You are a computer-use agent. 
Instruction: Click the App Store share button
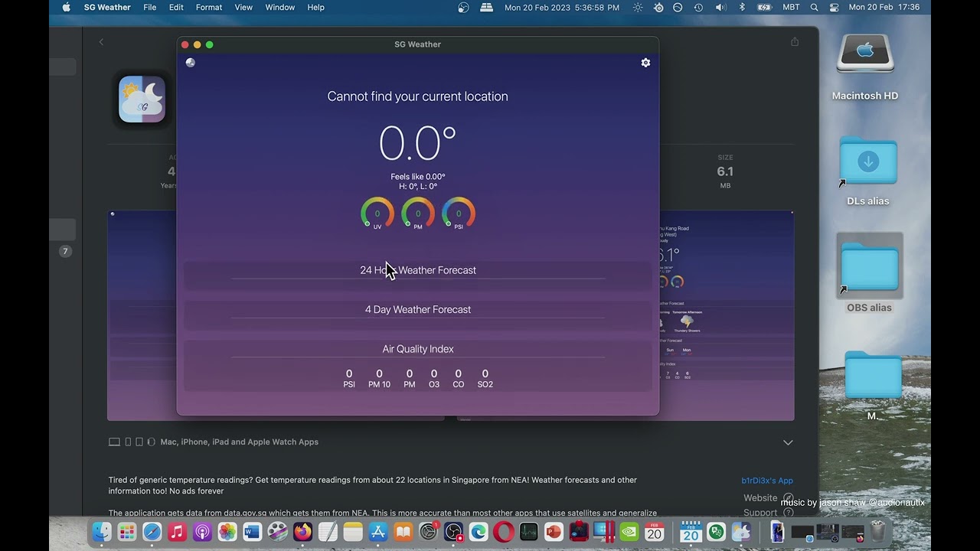pos(795,41)
